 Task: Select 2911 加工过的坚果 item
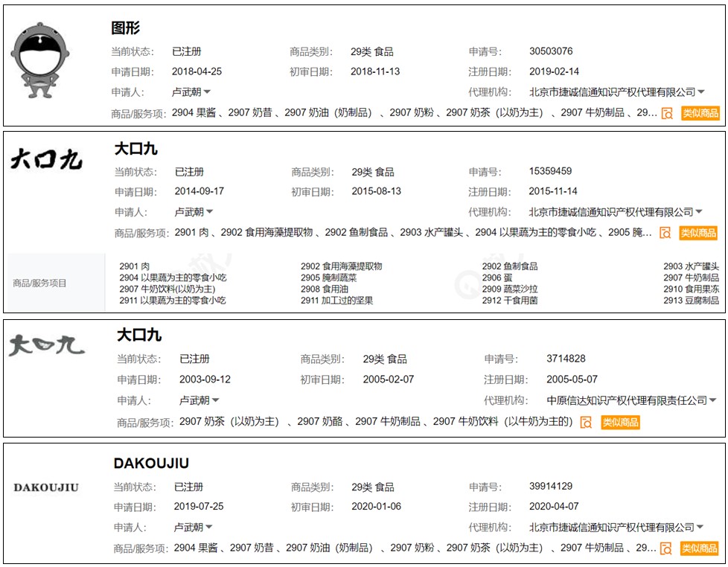(337, 300)
